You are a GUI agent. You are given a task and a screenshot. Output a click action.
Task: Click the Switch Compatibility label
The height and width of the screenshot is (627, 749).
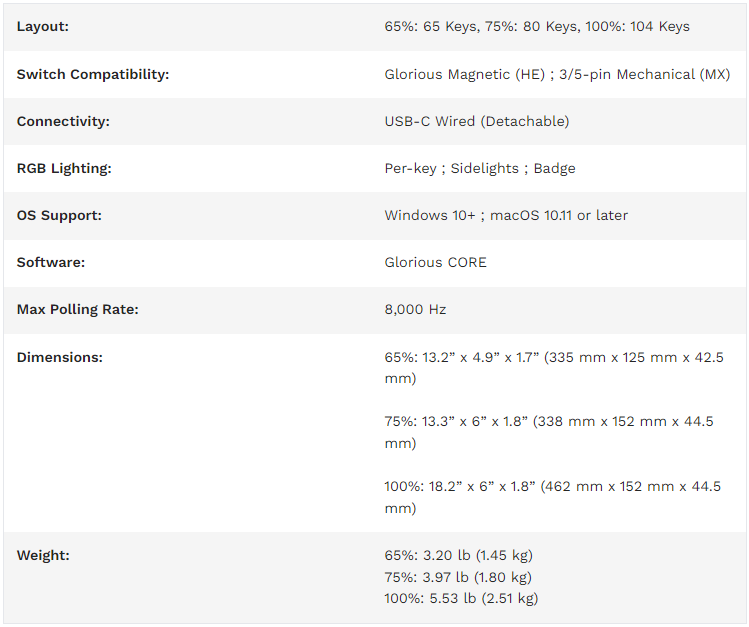93,74
